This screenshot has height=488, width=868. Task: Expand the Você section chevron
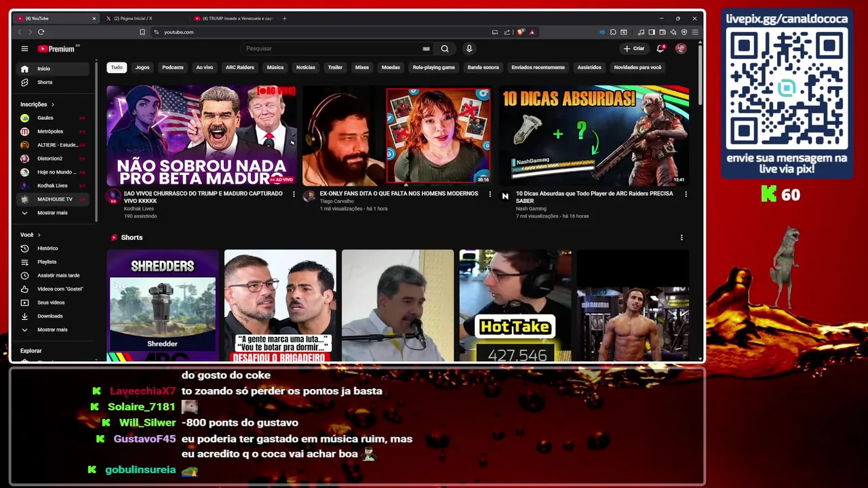(x=39, y=235)
